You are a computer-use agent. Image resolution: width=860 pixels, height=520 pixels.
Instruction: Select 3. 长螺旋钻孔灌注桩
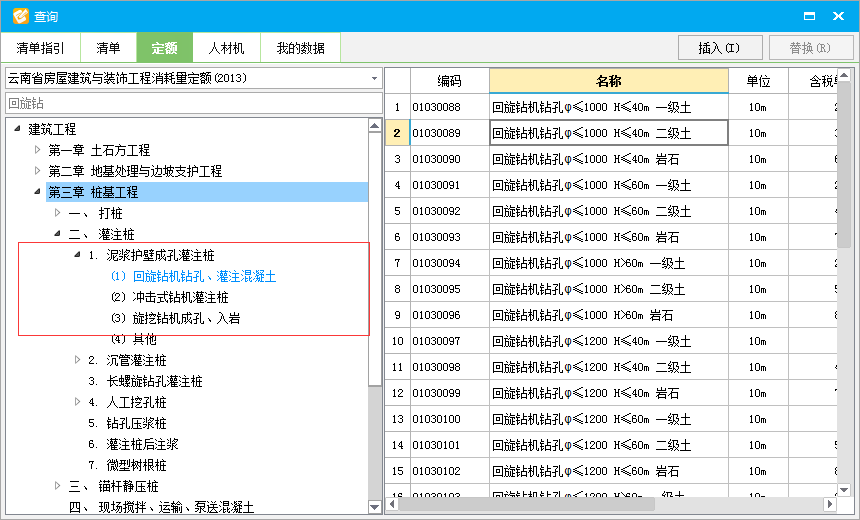click(145, 381)
